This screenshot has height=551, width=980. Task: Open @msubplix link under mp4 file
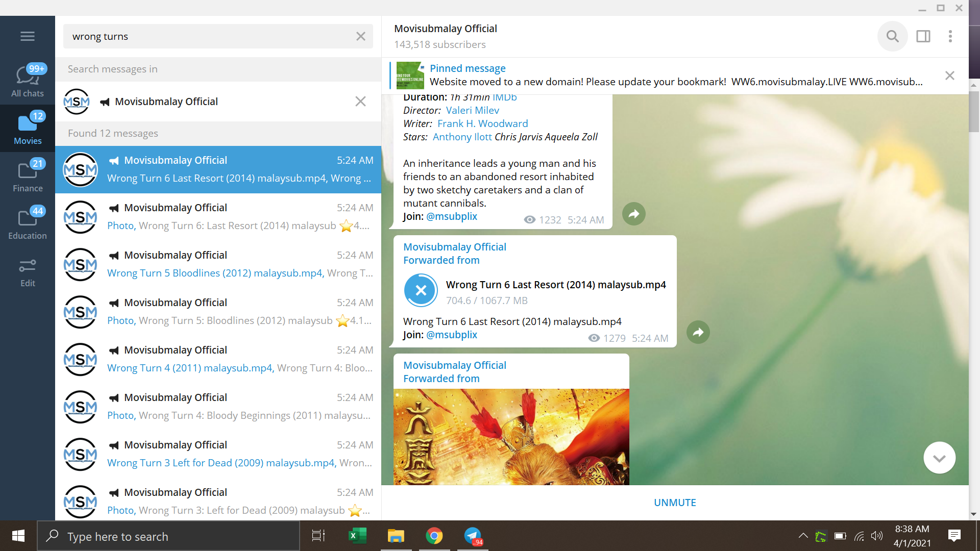coord(452,335)
